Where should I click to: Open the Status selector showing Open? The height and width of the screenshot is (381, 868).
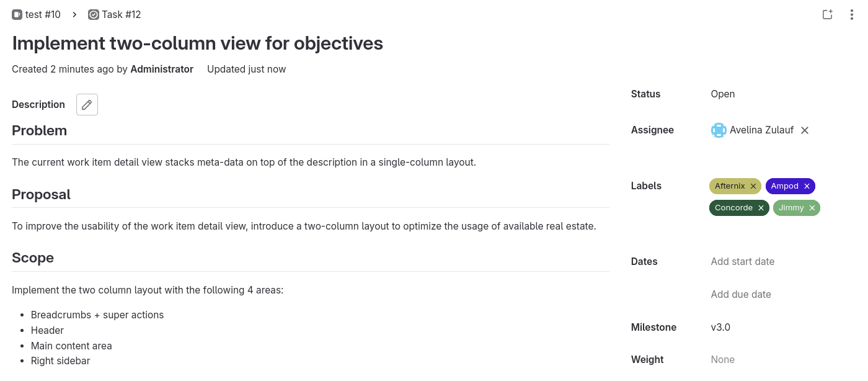point(723,94)
